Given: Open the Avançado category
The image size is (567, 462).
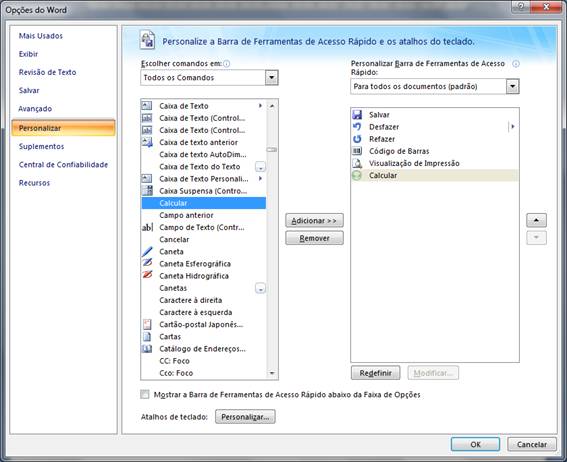Looking at the screenshot, I should point(35,108).
